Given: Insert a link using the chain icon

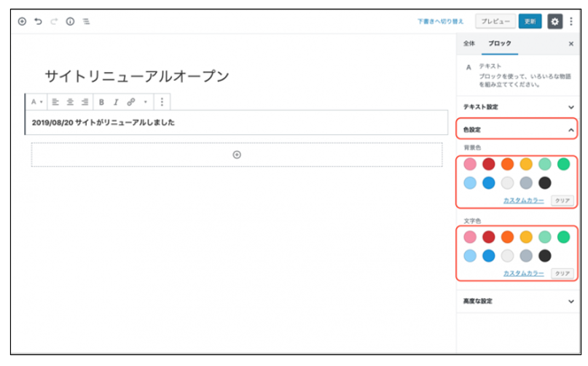Looking at the screenshot, I should coord(131,102).
